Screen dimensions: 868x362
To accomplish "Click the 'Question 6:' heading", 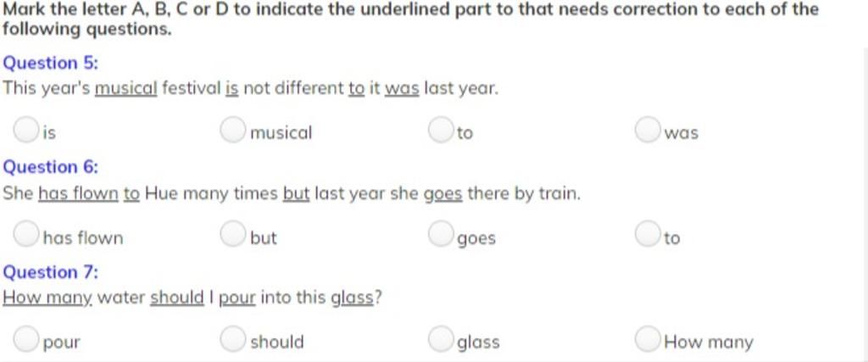I will (x=50, y=167).
